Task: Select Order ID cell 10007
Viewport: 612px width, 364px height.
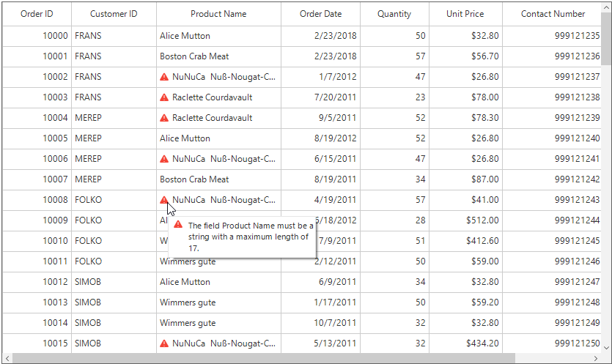Action: pyautogui.click(x=37, y=179)
